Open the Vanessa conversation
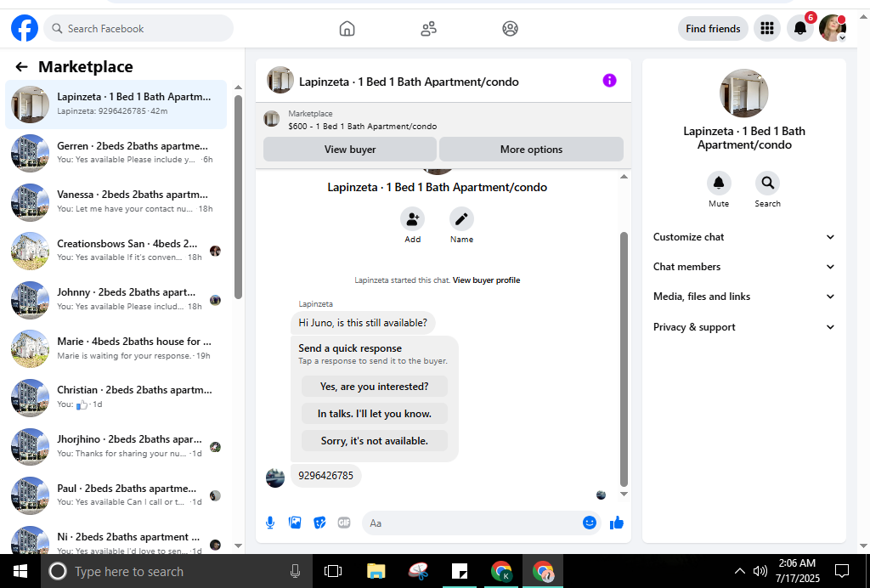The height and width of the screenshot is (588, 870). pos(116,202)
